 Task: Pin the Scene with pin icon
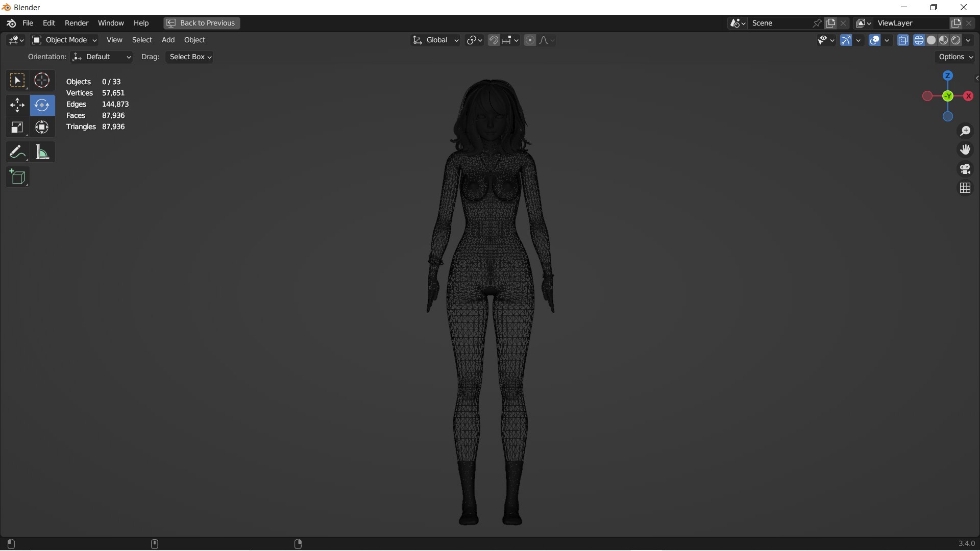click(x=817, y=23)
